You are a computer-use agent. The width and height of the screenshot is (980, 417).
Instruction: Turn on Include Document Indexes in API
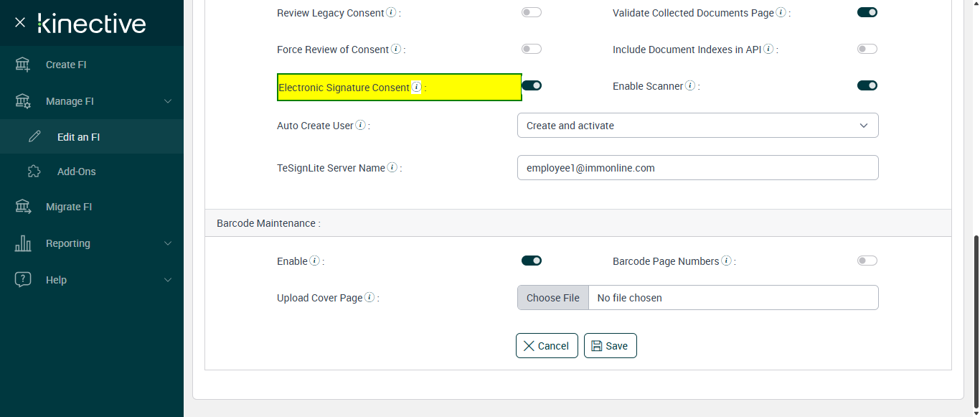click(x=867, y=50)
